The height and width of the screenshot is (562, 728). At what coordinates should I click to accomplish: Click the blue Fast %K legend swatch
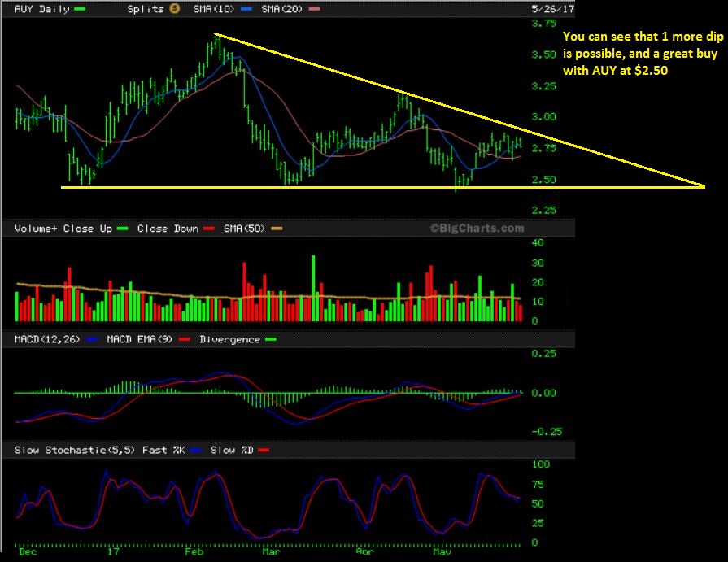click(196, 450)
